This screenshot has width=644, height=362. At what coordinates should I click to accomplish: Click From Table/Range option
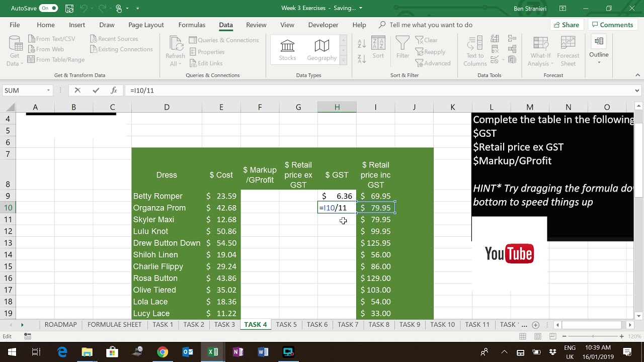point(56,59)
